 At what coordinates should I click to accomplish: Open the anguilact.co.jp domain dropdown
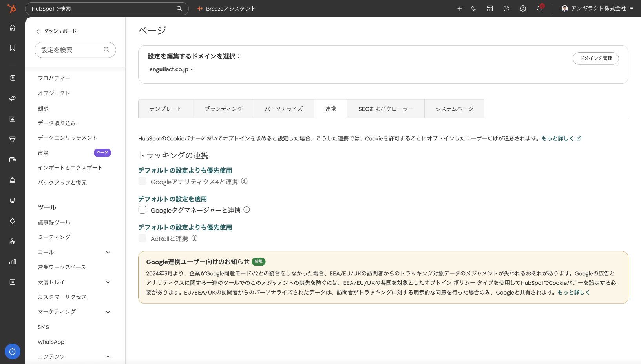tap(171, 69)
